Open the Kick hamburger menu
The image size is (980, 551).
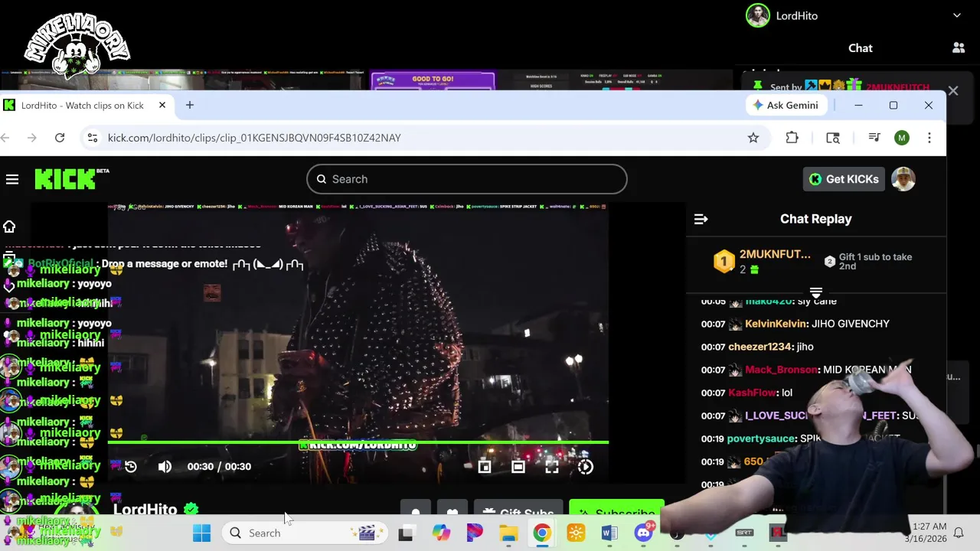click(12, 179)
